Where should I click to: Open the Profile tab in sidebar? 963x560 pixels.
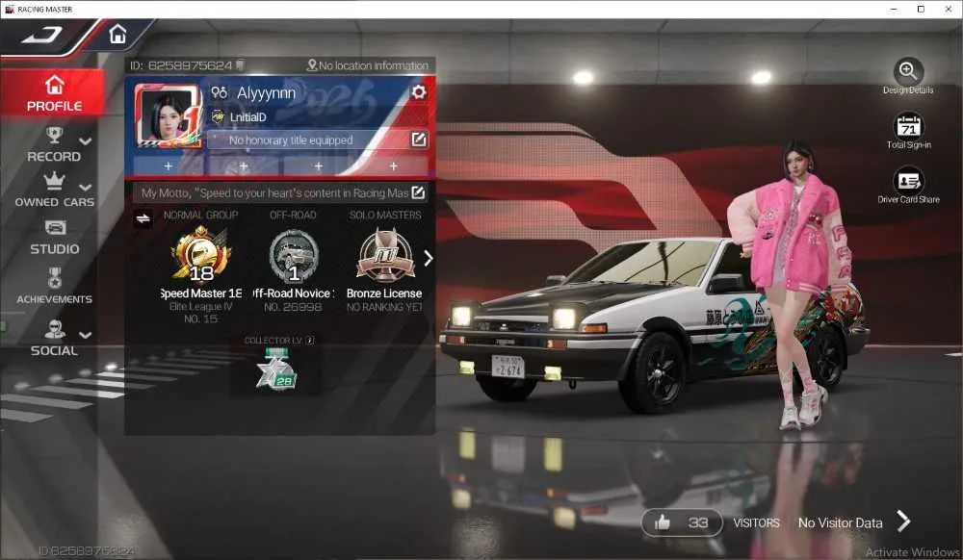coord(54,94)
